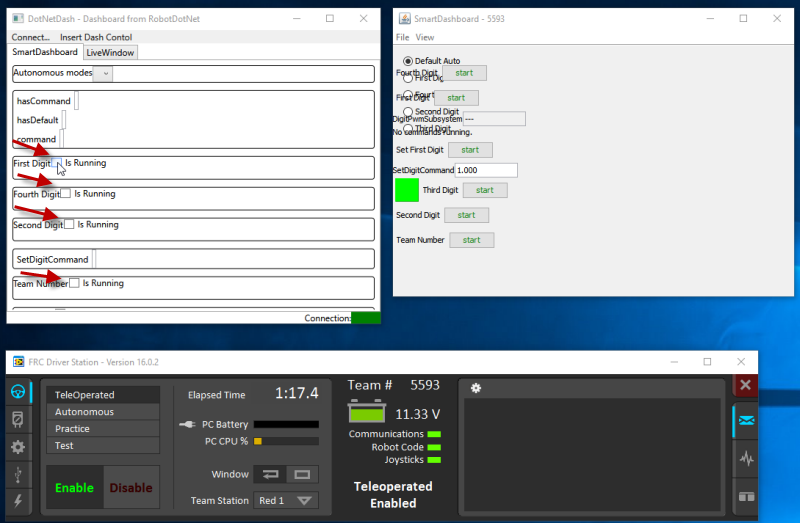Click start button next to Set First Digit
Viewport: 800px width, 523px height.
pos(470,150)
